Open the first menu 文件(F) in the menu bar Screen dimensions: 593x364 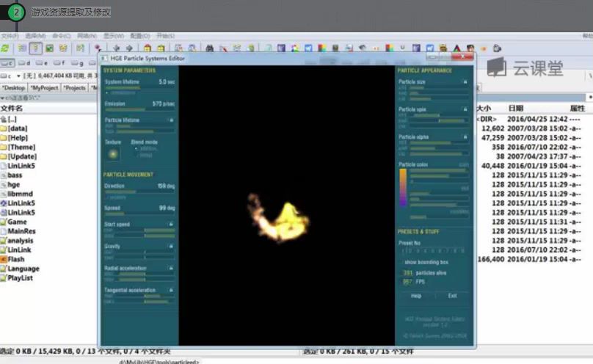click(x=10, y=36)
